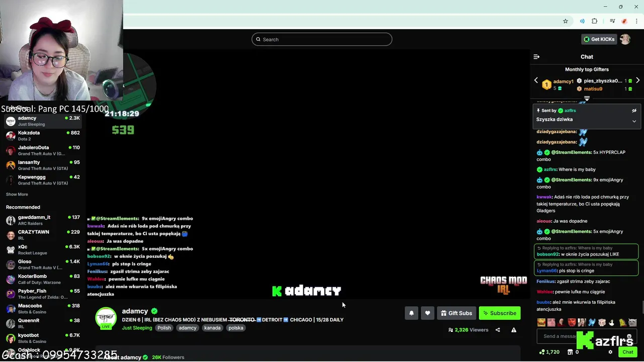
Task: Bookmark page with browser star icon
Action: [566, 21]
